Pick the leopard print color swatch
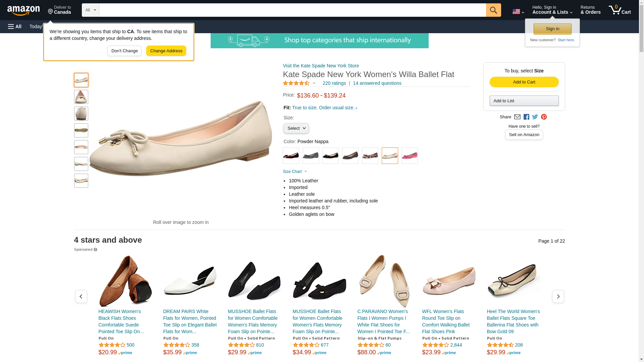 click(x=370, y=156)
